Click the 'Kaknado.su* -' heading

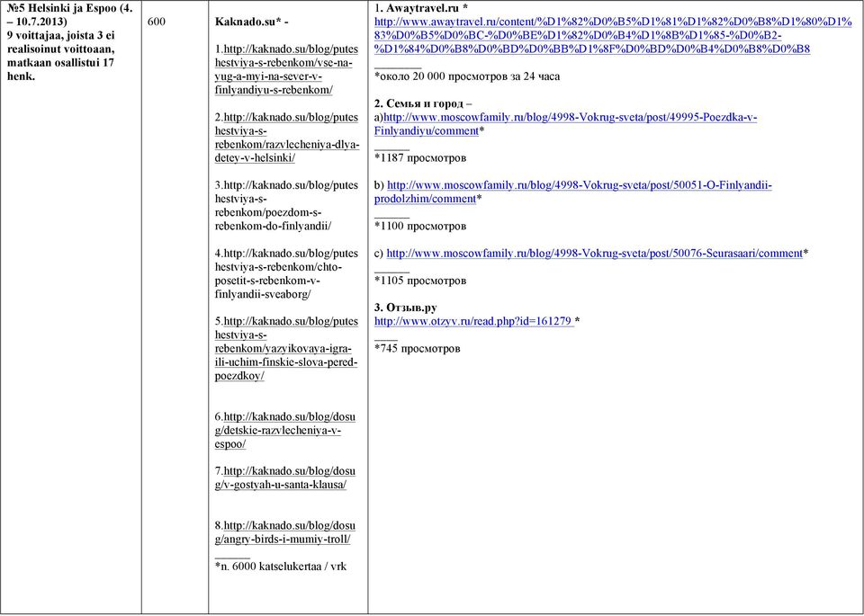(251, 22)
